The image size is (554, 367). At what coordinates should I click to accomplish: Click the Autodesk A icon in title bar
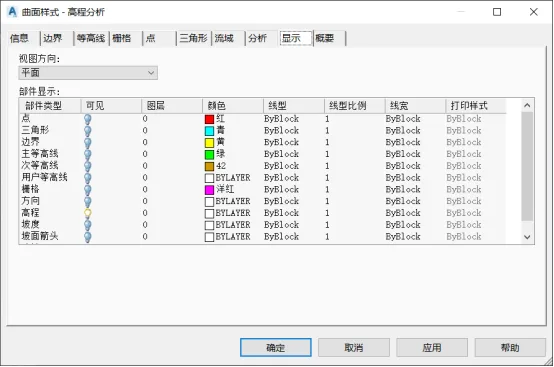(12, 12)
